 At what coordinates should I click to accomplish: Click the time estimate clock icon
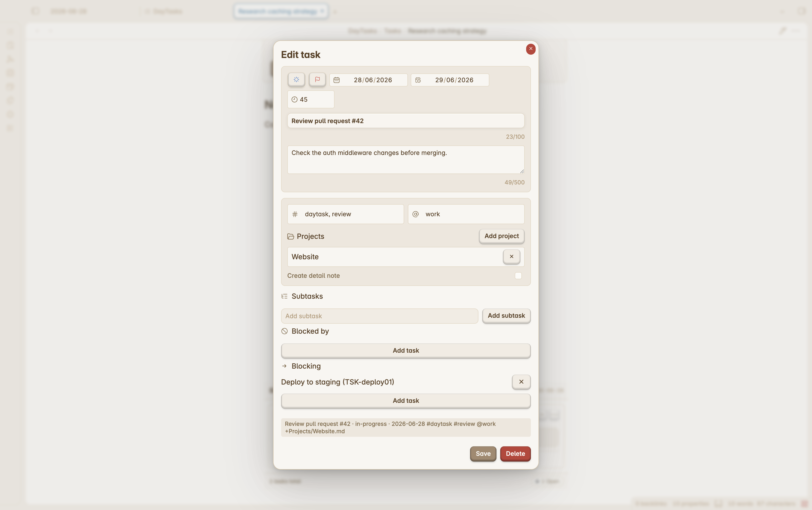pyautogui.click(x=294, y=100)
